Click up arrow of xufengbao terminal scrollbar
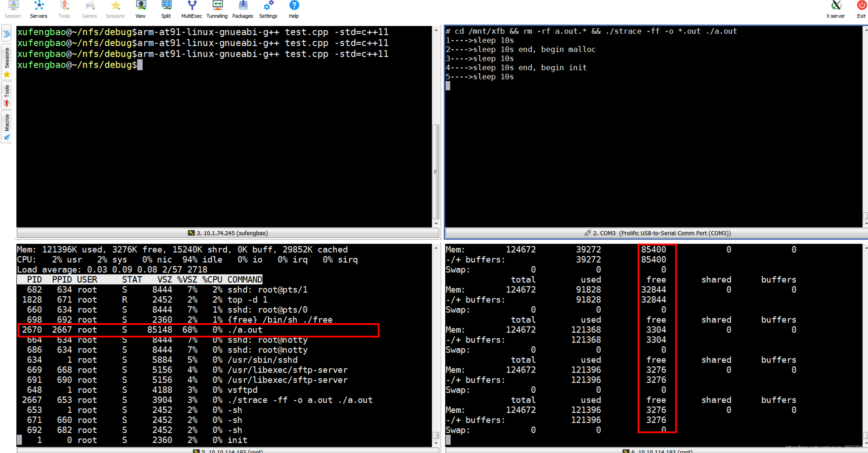The width and height of the screenshot is (868, 453). [436, 30]
